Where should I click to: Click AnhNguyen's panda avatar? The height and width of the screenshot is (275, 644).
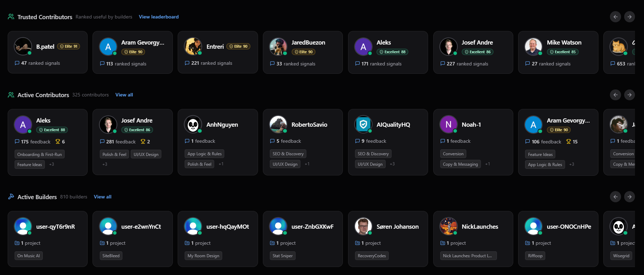(193, 124)
